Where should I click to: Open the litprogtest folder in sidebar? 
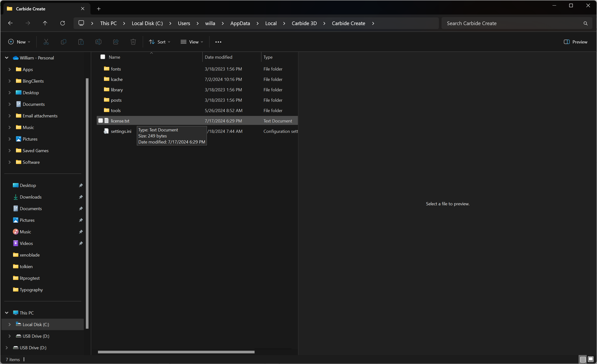[29, 278]
